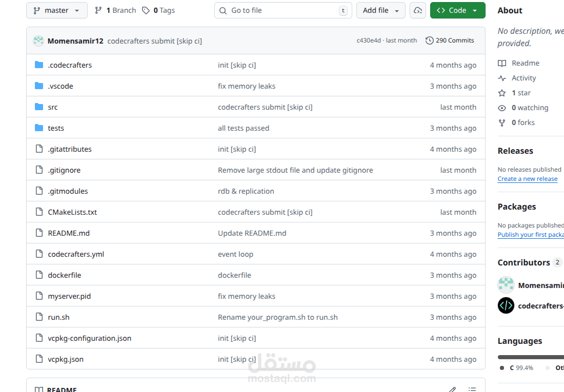The width and height of the screenshot is (564, 392).
Task: Select Activity in the About sidebar
Action: pos(523,78)
